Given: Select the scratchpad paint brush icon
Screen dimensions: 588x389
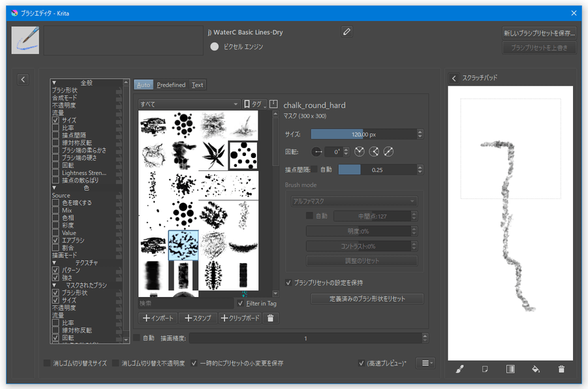Looking at the screenshot, I should tap(459, 369).
